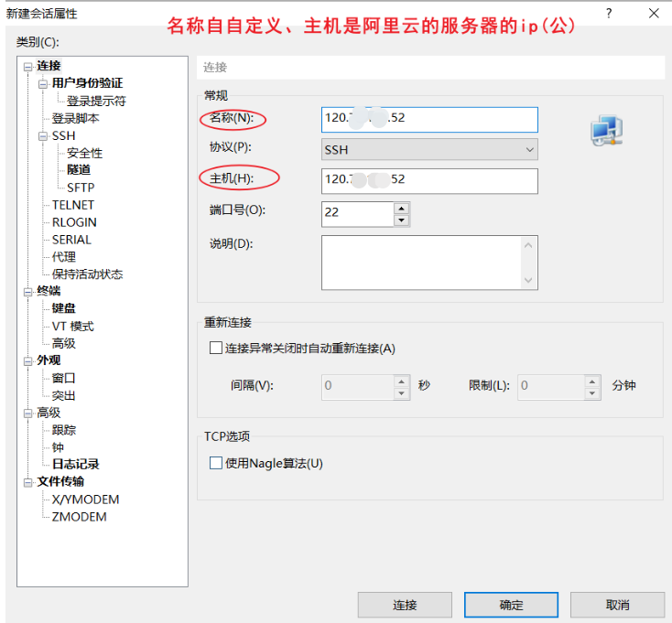Collapse the 文件传输 tree node
This screenshot has height=623, width=672.
click(27, 482)
